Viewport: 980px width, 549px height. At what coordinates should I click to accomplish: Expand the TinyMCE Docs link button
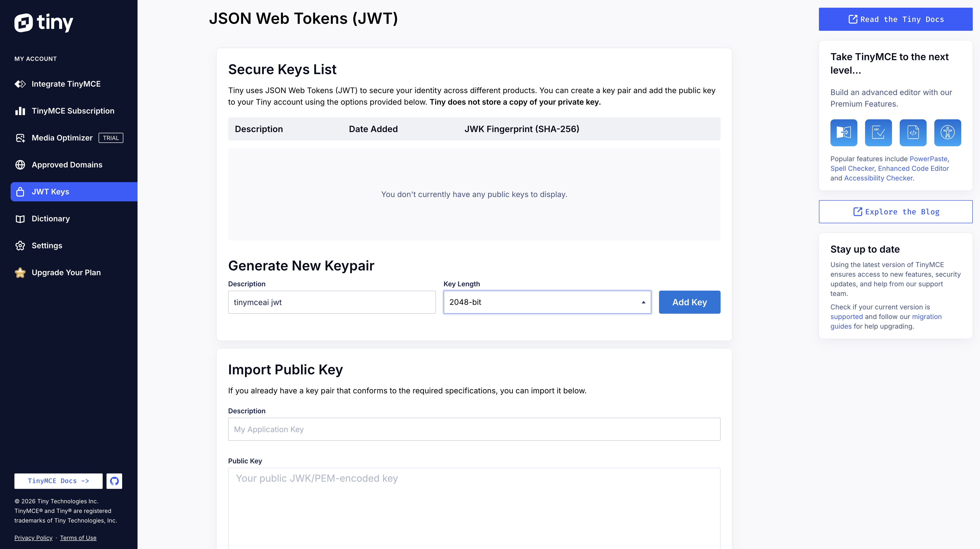click(58, 481)
